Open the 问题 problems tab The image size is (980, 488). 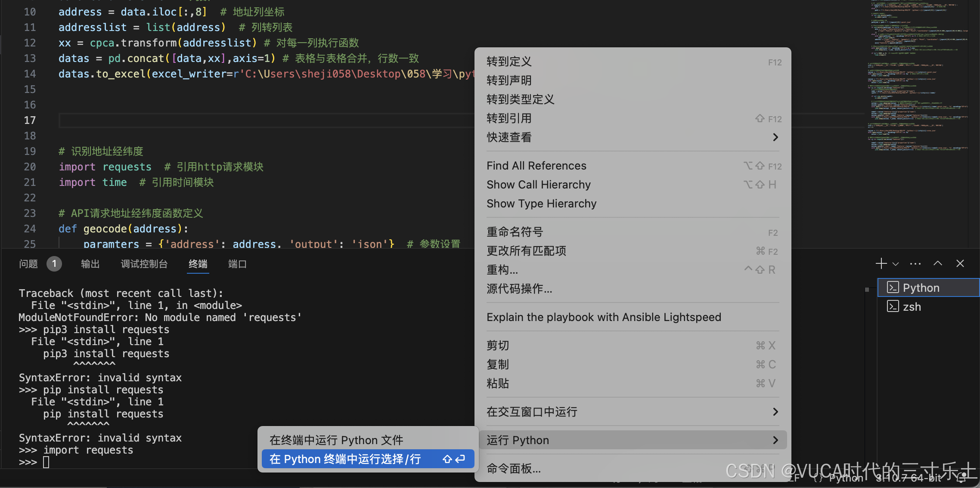pos(28,264)
